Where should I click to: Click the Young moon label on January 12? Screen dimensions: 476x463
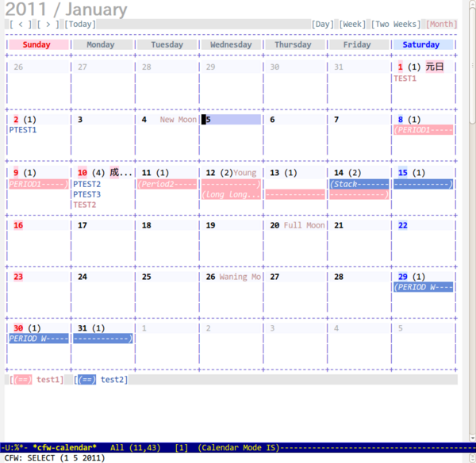point(244,173)
